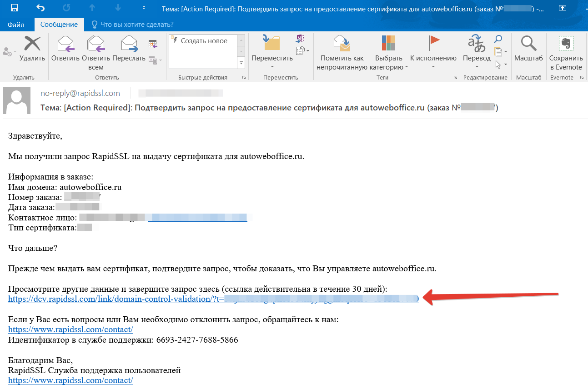
Task: Click the Find magnifier in Редактирование group
Action: [x=498, y=39]
